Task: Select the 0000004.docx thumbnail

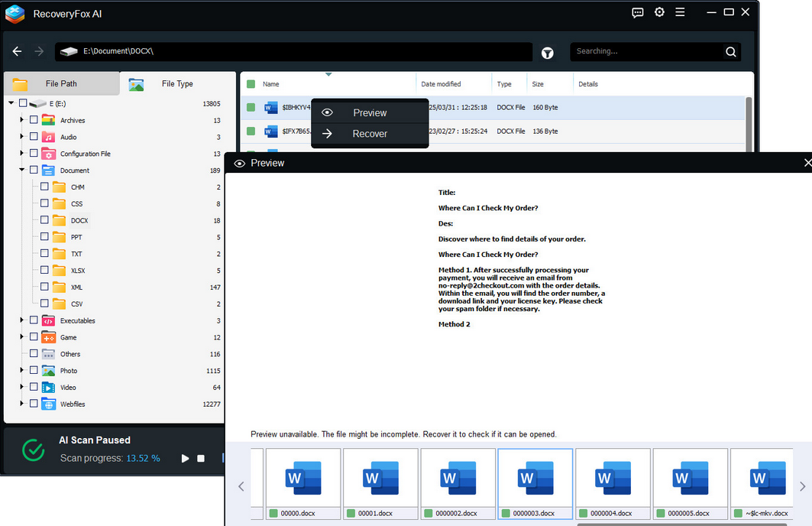Action: pos(613,478)
